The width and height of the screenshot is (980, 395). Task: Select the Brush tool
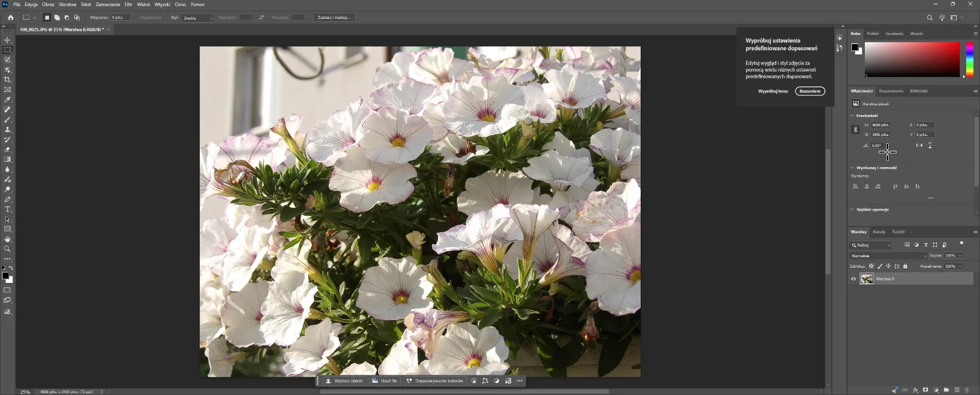pyautogui.click(x=7, y=119)
